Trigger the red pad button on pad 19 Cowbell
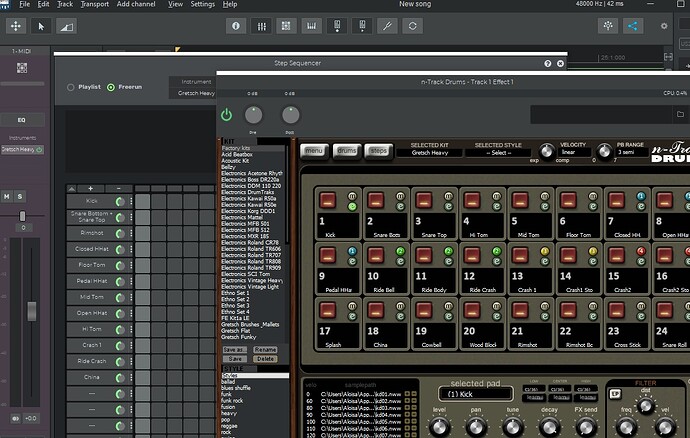690x438 pixels. click(x=423, y=310)
